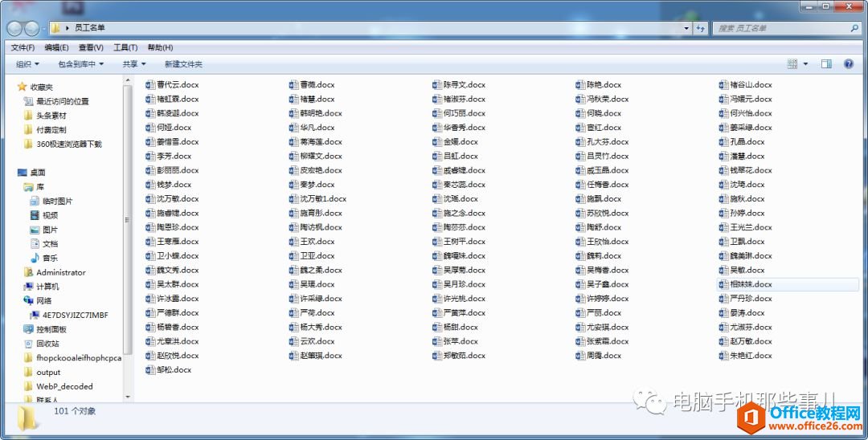Click the folder icon in address bar
The width and height of the screenshot is (868, 440).
pyautogui.click(x=55, y=27)
